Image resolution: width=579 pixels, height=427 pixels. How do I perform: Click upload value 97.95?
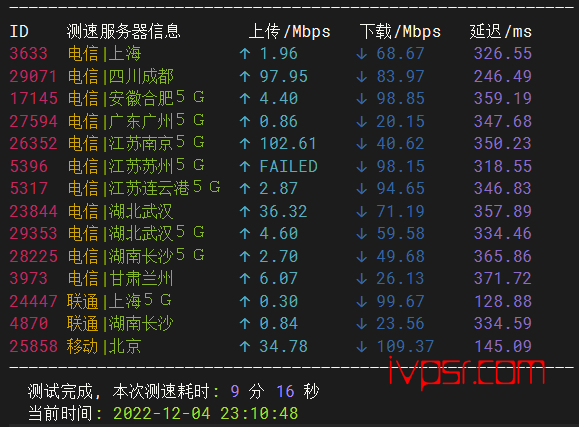click(x=283, y=76)
